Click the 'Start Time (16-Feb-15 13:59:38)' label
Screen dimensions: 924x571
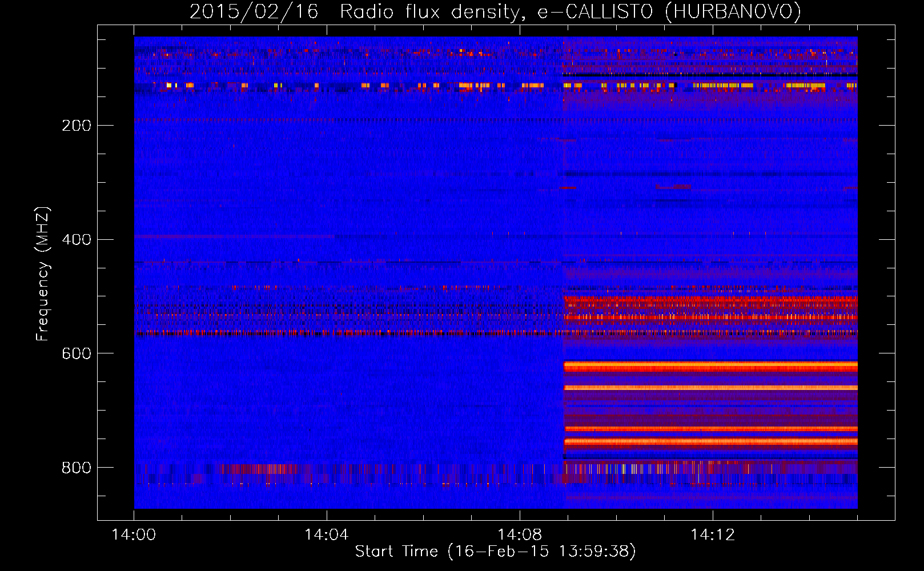(x=495, y=551)
